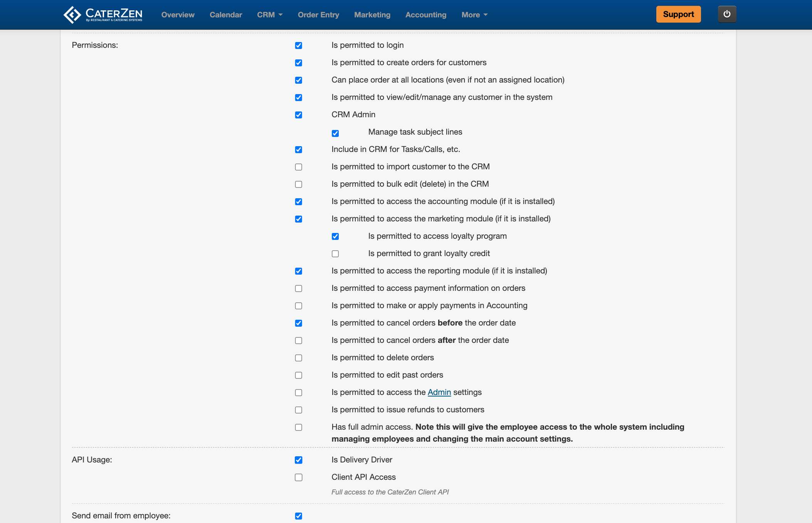Image resolution: width=812 pixels, height=523 pixels.
Task: Uncheck 'Can place order at all locations'
Action: [299, 80]
